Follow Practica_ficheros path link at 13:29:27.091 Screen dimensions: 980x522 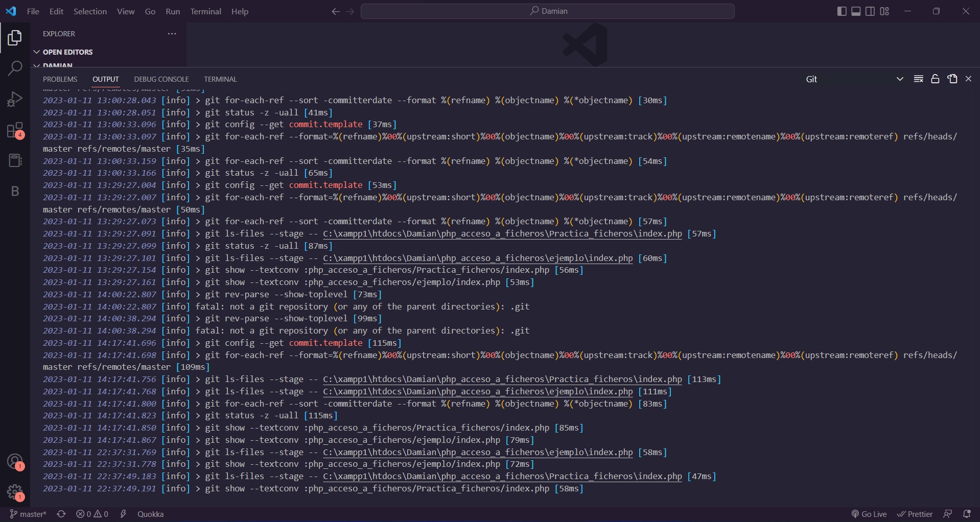502,234
